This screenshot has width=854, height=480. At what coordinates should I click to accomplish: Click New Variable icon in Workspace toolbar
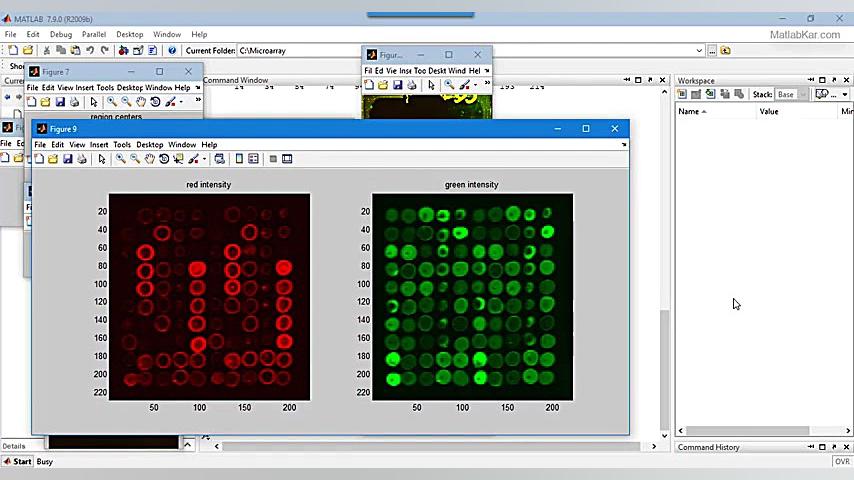pos(681,94)
